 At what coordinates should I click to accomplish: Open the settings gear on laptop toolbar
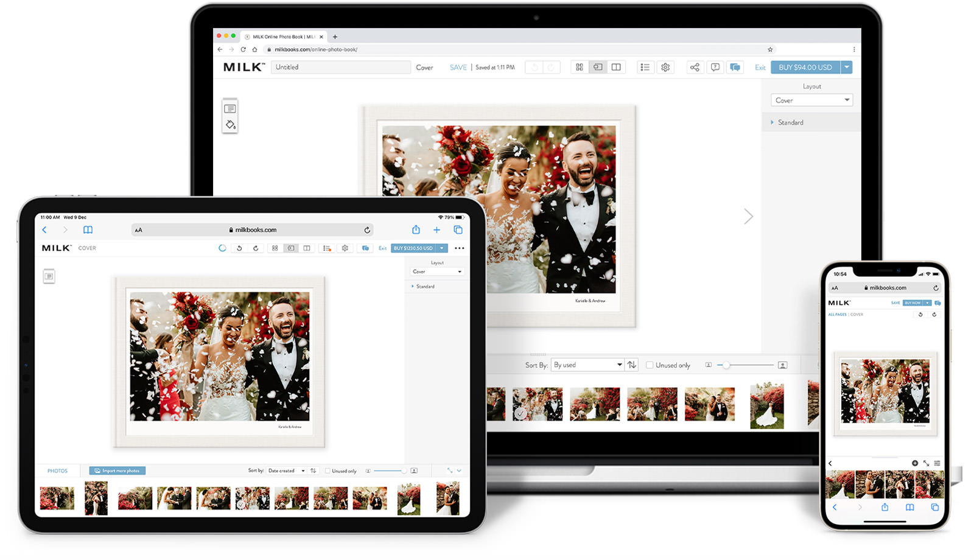pyautogui.click(x=665, y=67)
